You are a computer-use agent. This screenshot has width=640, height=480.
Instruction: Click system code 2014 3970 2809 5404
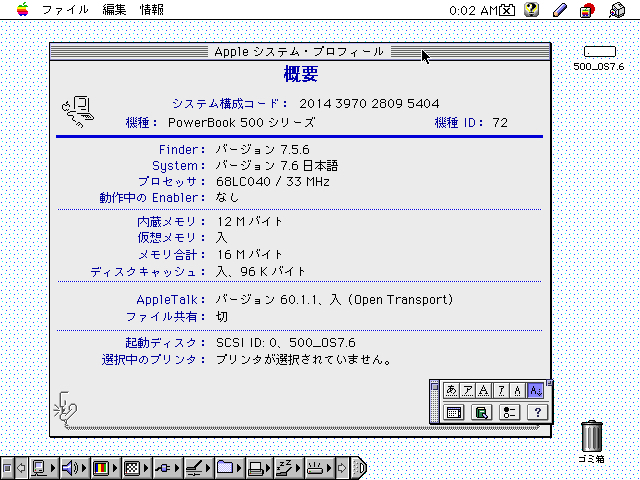369,104
